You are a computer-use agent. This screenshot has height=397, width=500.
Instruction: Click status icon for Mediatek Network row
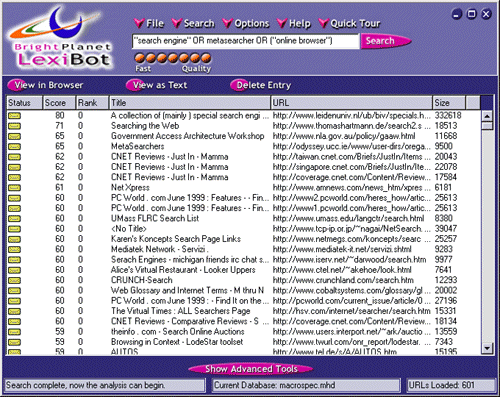pyautogui.click(x=14, y=249)
